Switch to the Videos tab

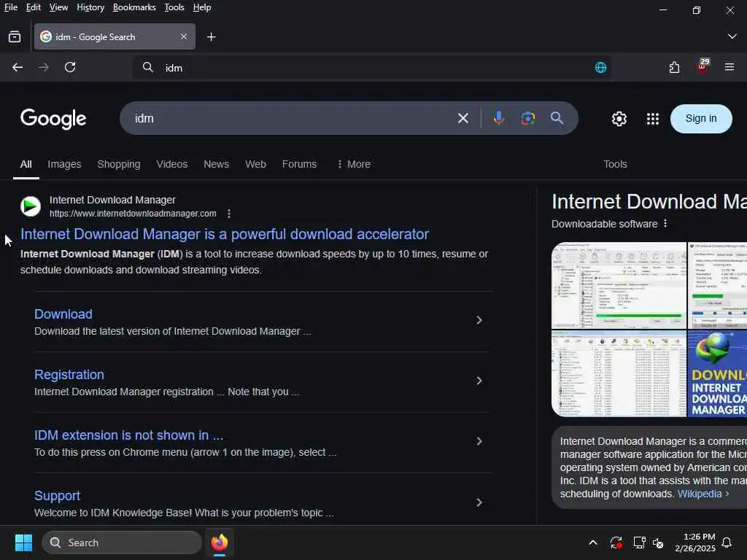click(172, 164)
